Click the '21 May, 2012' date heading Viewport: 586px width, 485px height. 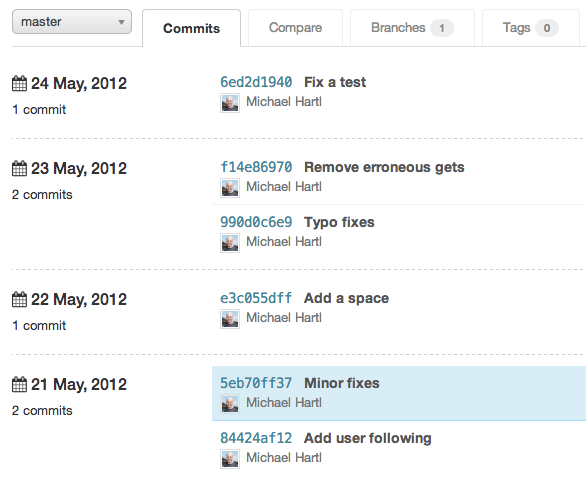tap(79, 384)
